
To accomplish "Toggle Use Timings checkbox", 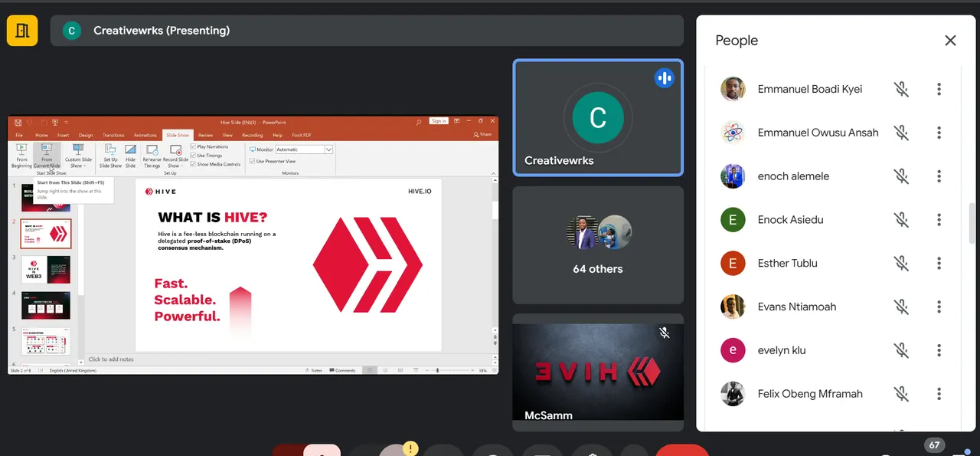I will pos(194,156).
